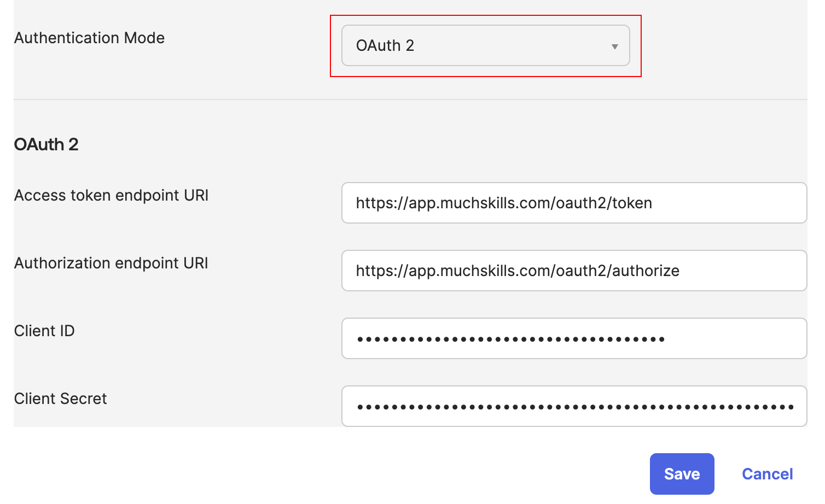This screenshot has height=504, width=825.
Task: Click the masked dots in Client ID
Action: [510, 339]
